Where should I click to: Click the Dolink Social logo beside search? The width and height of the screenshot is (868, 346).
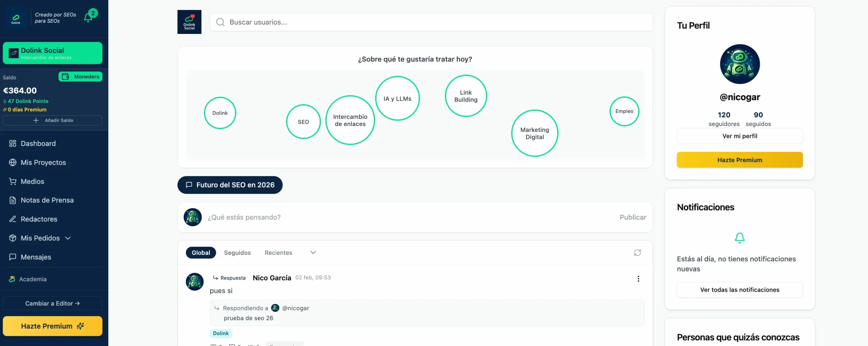(x=189, y=22)
